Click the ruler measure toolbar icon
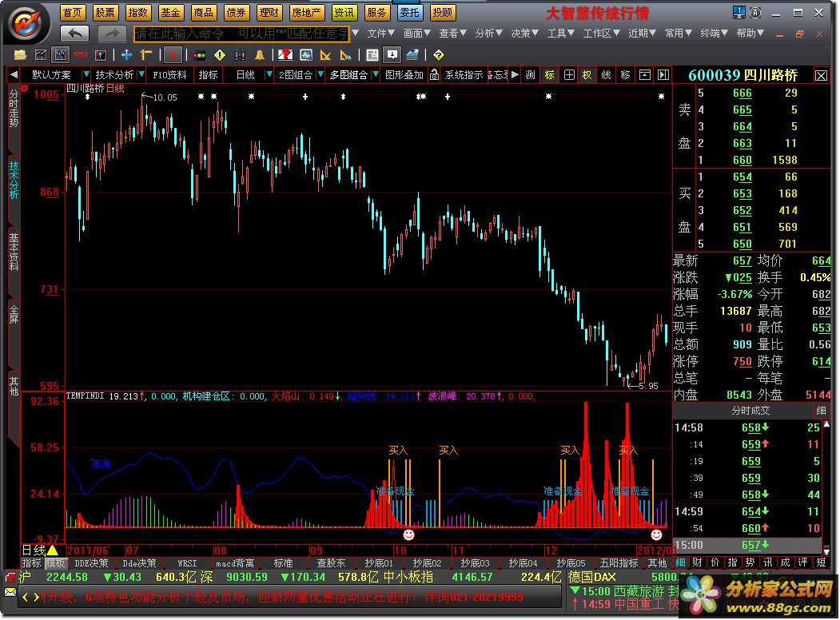Viewport: 840px width, 620px height. click(x=145, y=55)
